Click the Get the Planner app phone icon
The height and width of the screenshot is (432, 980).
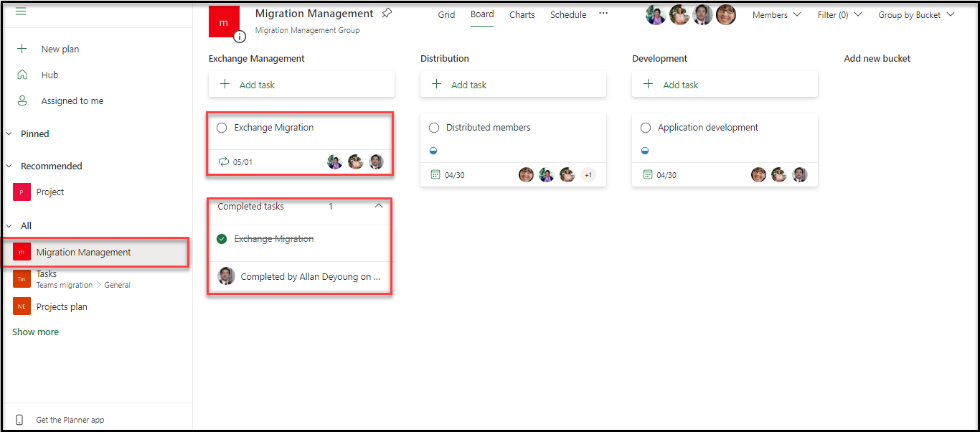click(19, 419)
